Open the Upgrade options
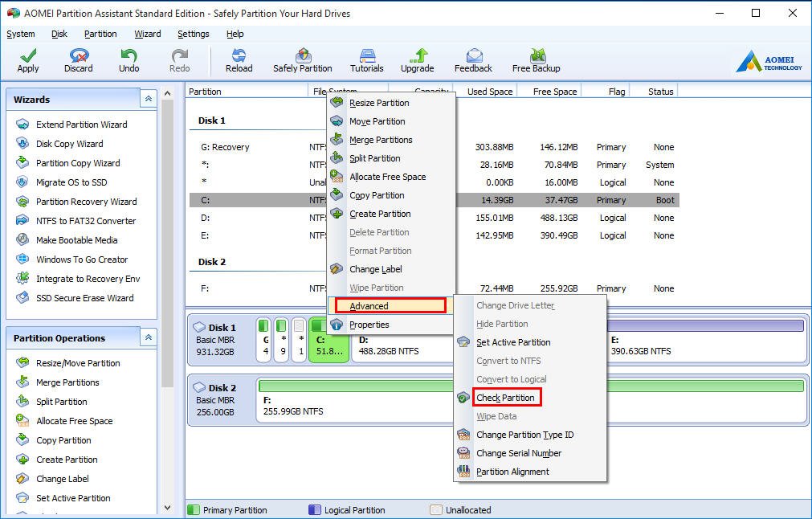This screenshot has height=519, width=812. [417, 59]
